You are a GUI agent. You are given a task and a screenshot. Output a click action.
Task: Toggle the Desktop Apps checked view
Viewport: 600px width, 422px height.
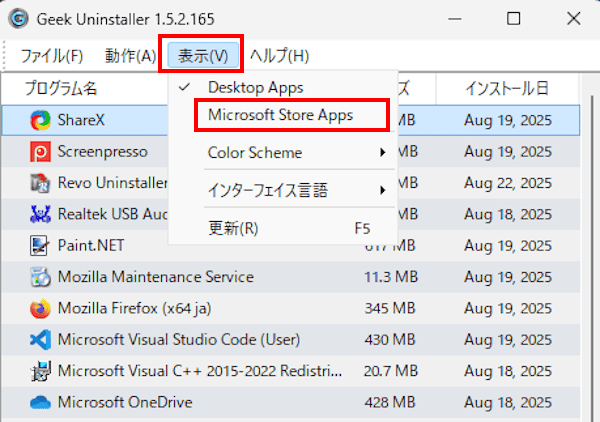click(x=282, y=88)
